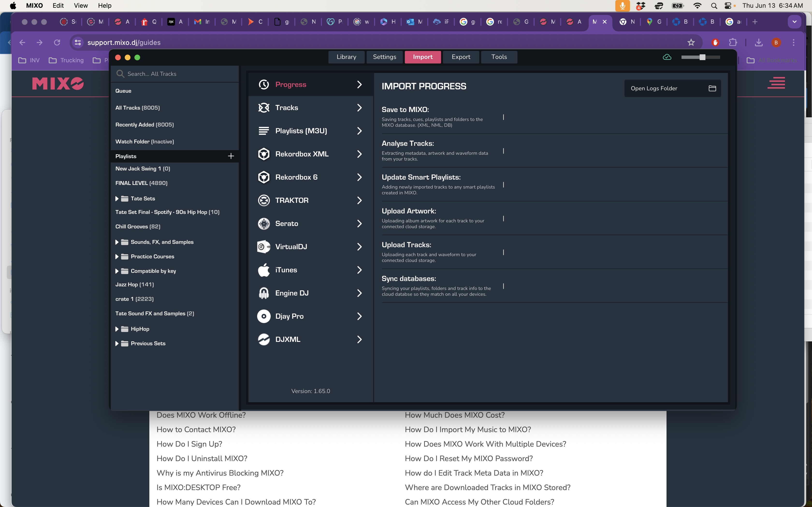Click the Djay Pro disc icon
Image resolution: width=812 pixels, height=507 pixels.
tap(264, 316)
